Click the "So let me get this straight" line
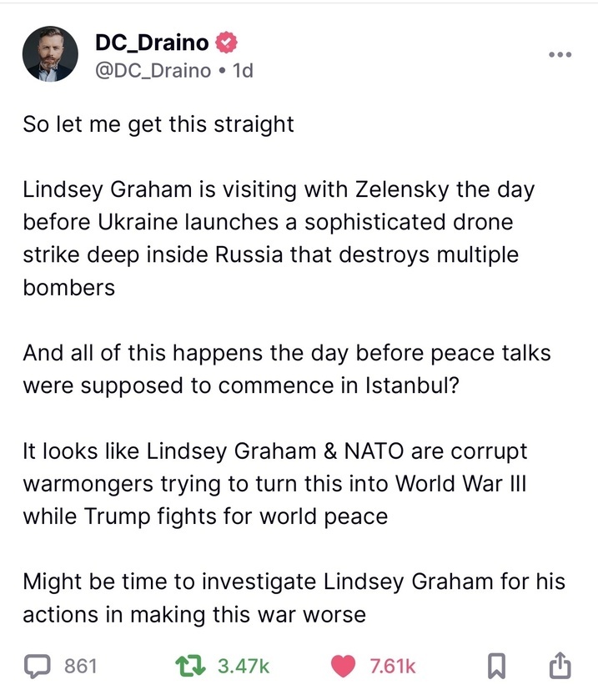Screen dimensions: 598x700 158,124
